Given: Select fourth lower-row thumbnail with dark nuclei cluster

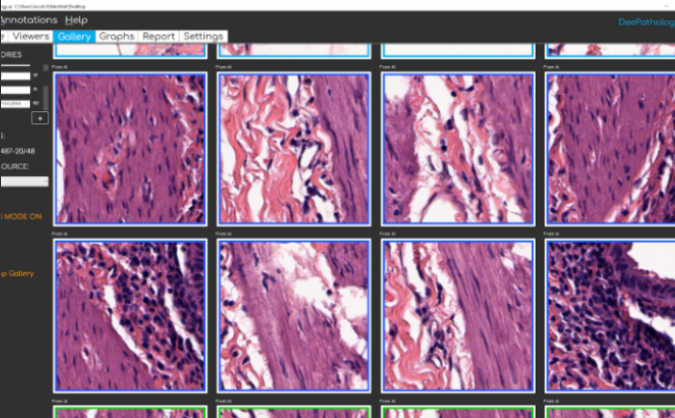Looking at the screenshot, I should click(610, 316).
